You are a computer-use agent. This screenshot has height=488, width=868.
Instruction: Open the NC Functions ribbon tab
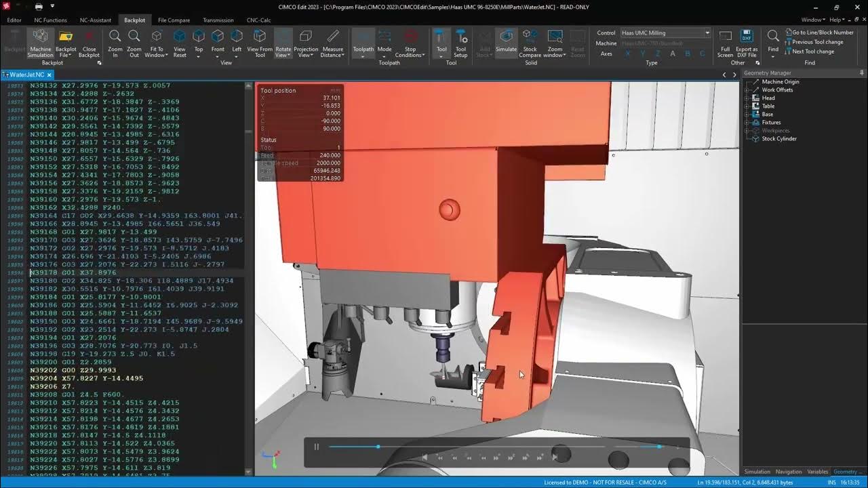pyautogui.click(x=51, y=20)
